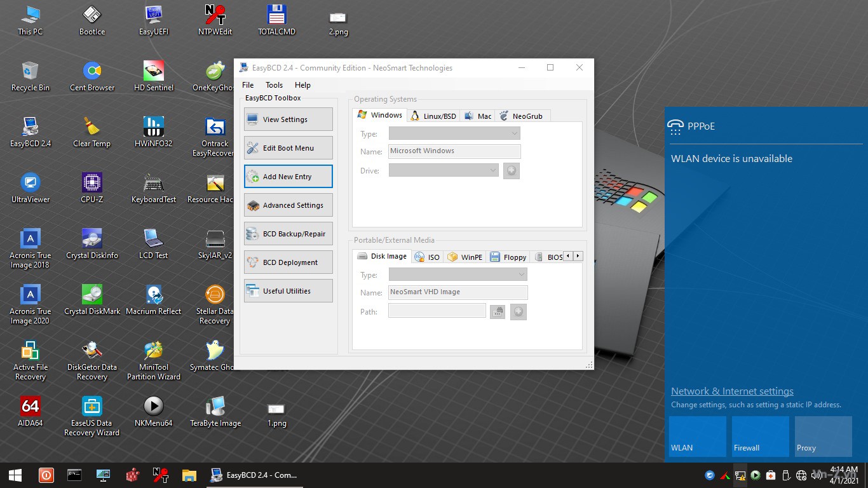Launch NKMenu64 from desktop

(154, 412)
